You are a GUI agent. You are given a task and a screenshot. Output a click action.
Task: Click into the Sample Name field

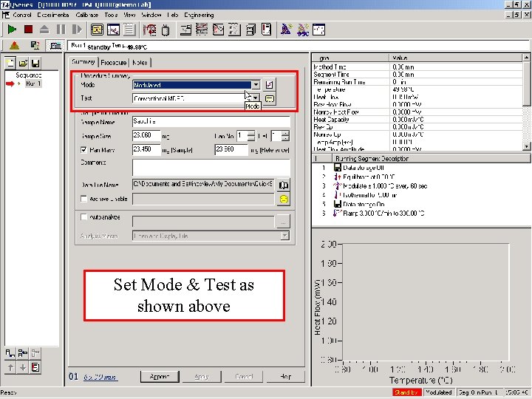coord(211,121)
